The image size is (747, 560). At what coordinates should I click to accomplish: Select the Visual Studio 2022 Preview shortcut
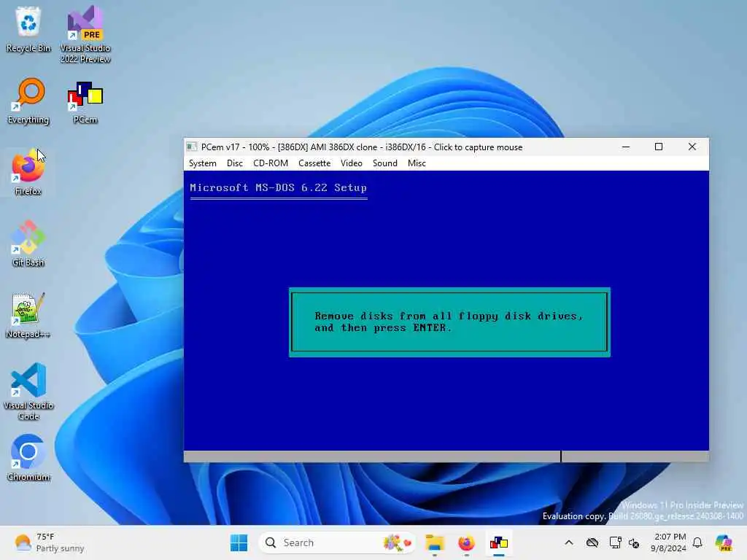coord(85,35)
